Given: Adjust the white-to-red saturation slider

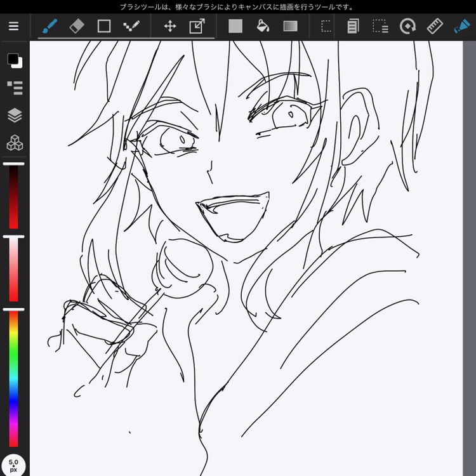Looking at the screenshot, I should pos(14,268).
